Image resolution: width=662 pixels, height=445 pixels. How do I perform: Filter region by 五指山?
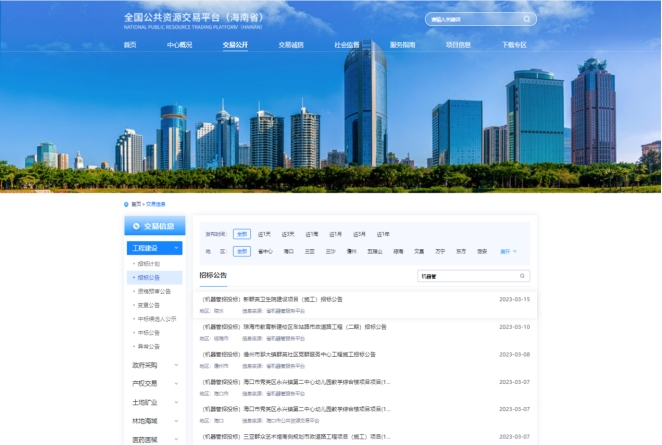click(x=374, y=251)
